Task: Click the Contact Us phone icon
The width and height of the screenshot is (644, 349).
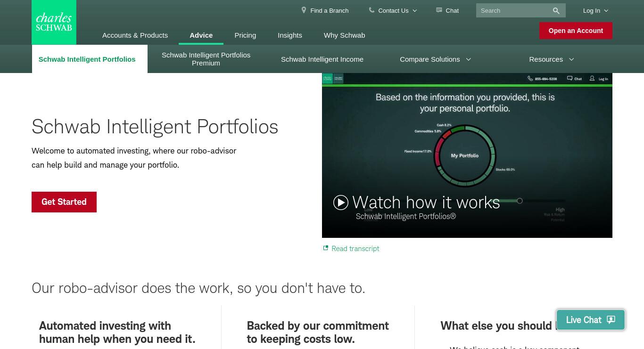Action: pyautogui.click(x=372, y=10)
